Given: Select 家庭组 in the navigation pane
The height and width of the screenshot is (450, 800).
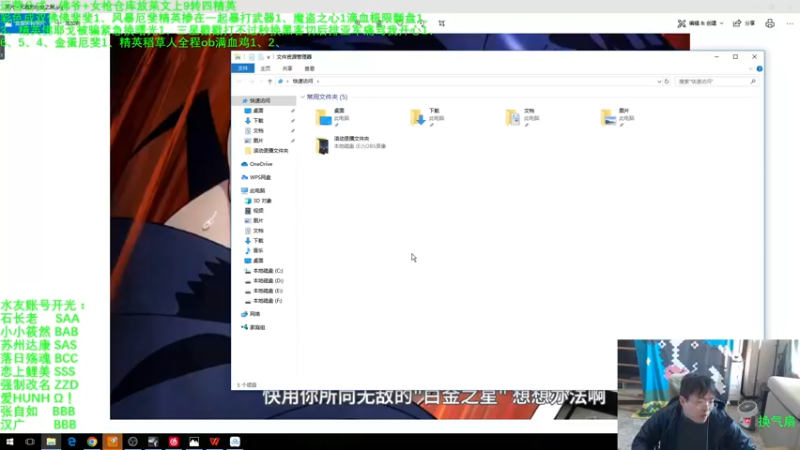Looking at the screenshot, I should (253, 328).
